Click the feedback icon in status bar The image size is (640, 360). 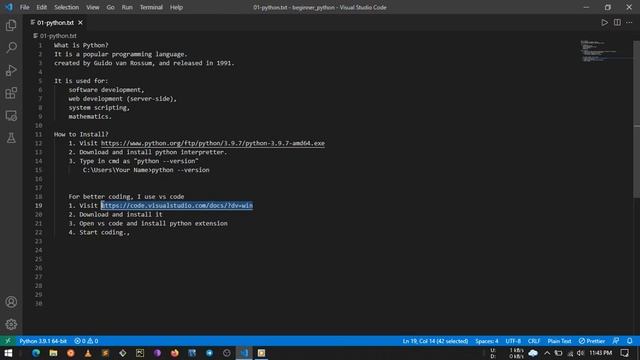616,341
